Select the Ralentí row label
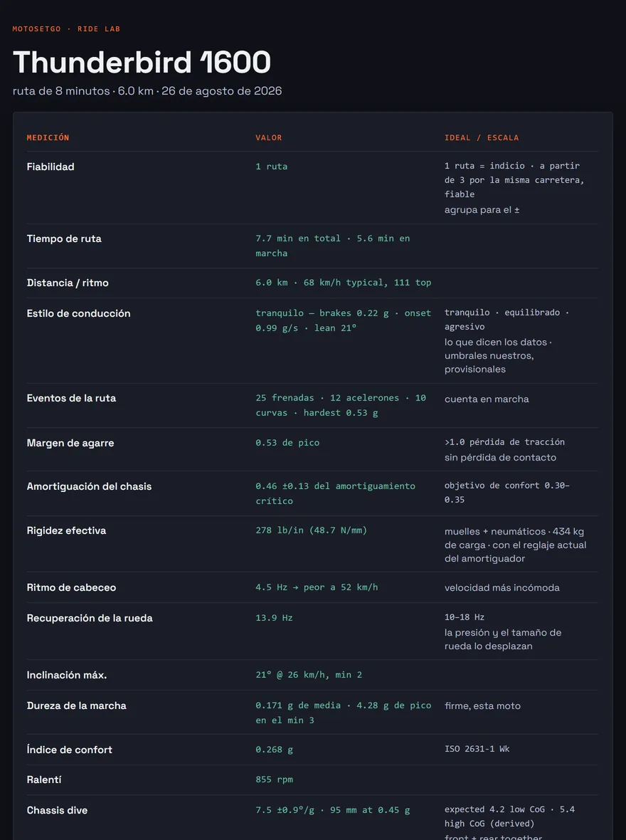 coord(44,779)
